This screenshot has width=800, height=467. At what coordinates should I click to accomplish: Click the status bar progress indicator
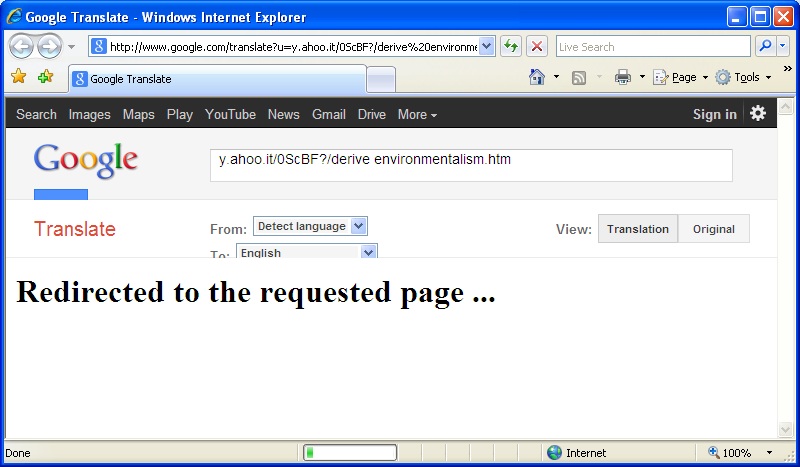(x=350, y=452)
